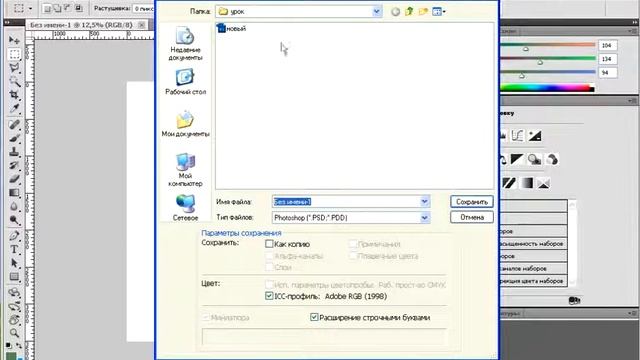Open the 'Папка' folder dropdown
The width and height of the screenshot is (640, 360).
pyautogui.click(x=377, y=11)
